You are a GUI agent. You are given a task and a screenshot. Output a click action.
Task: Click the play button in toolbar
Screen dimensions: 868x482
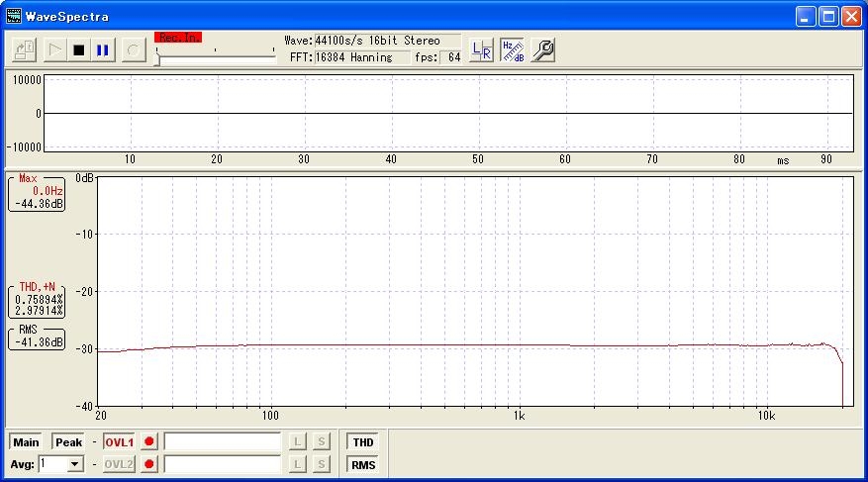[53, 49]
